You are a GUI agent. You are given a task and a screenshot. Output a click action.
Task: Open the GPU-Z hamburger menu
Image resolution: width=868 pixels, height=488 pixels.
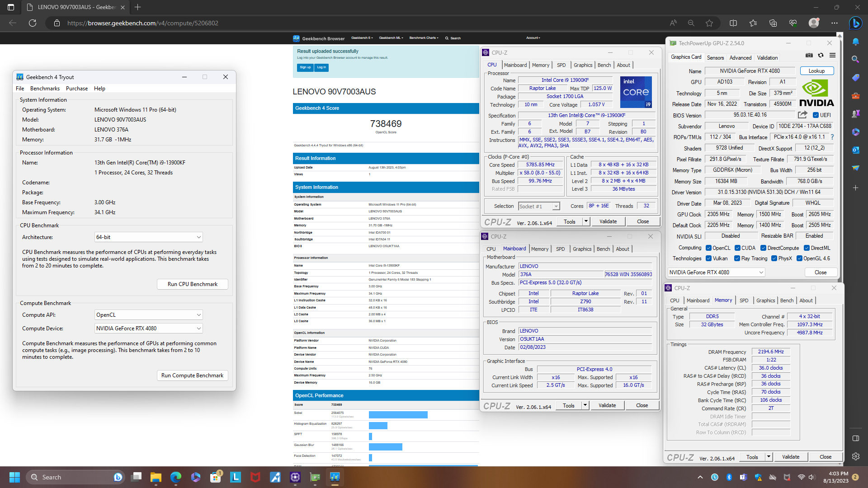(x=833, y=55)
